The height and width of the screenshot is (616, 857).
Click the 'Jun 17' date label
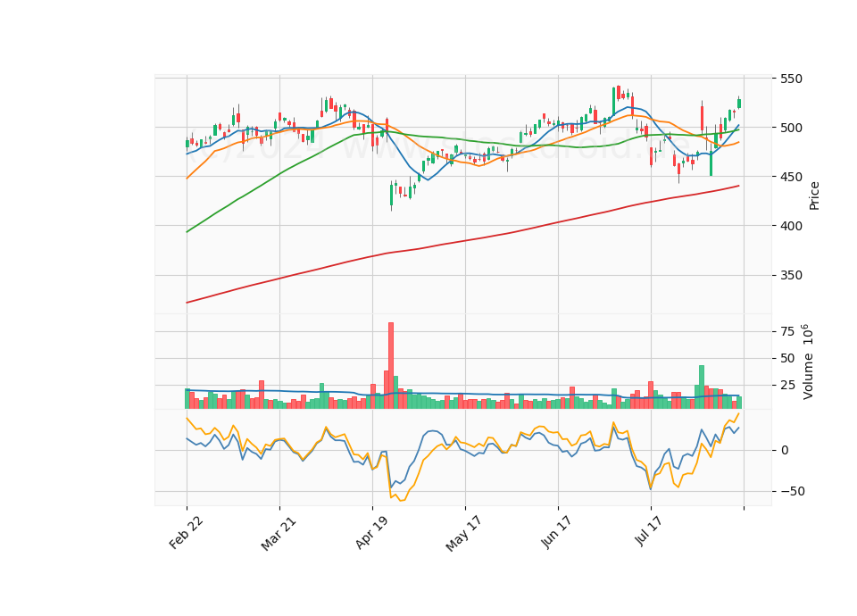point(557,532)
